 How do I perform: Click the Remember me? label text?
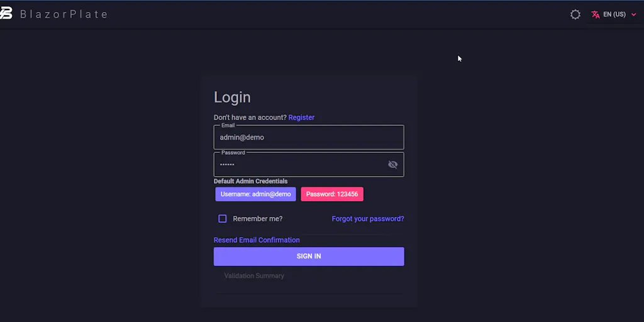coord(257,218)
